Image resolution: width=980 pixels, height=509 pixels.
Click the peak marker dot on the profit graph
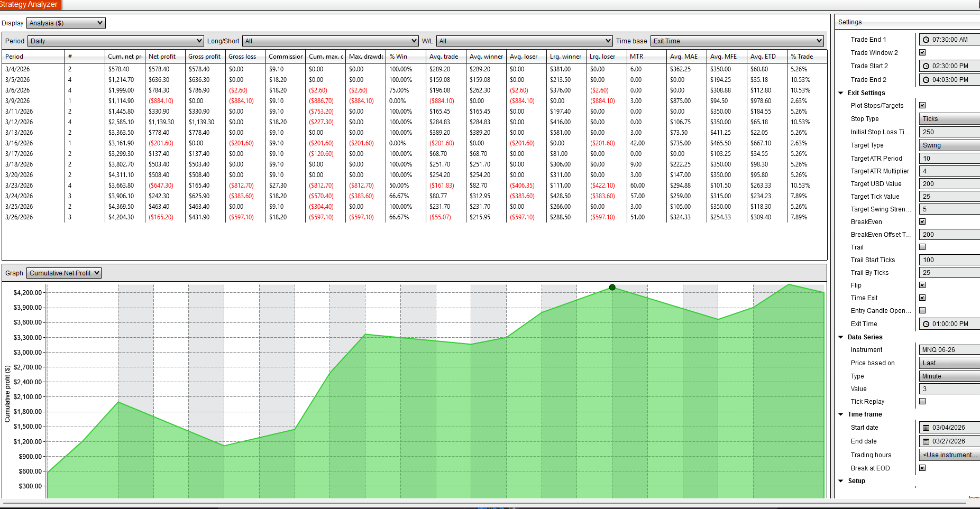612,288
